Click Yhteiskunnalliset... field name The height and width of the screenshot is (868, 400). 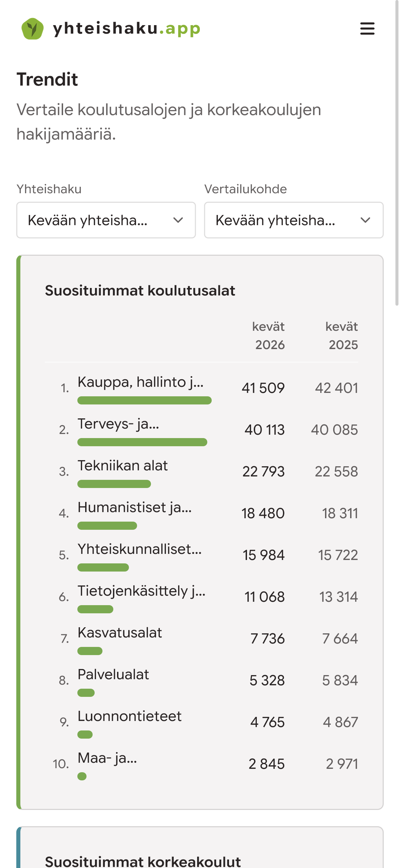coord(139,549)
